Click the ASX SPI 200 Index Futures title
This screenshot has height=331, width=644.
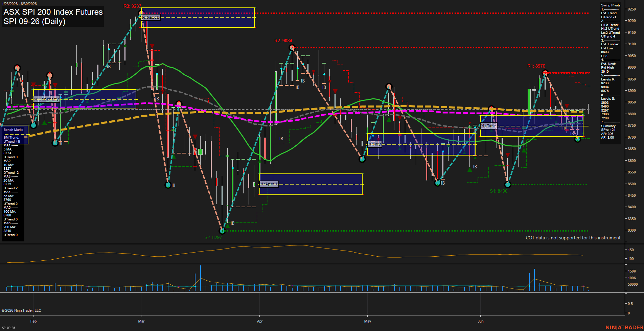53,12
